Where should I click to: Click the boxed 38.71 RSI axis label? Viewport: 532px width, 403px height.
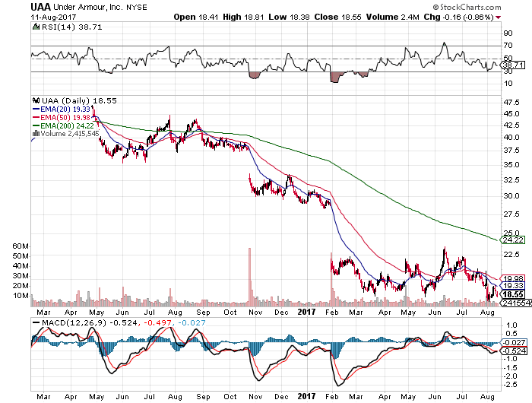coord(514,65)
